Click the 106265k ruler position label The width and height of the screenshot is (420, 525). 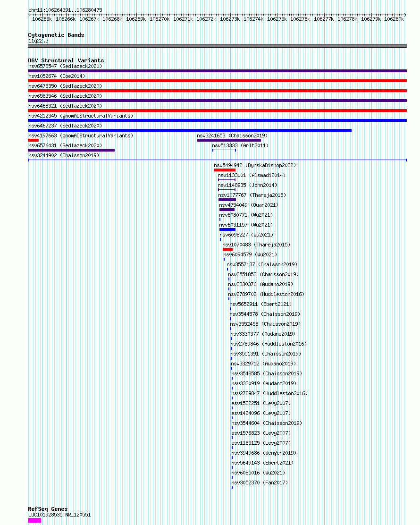42,19
